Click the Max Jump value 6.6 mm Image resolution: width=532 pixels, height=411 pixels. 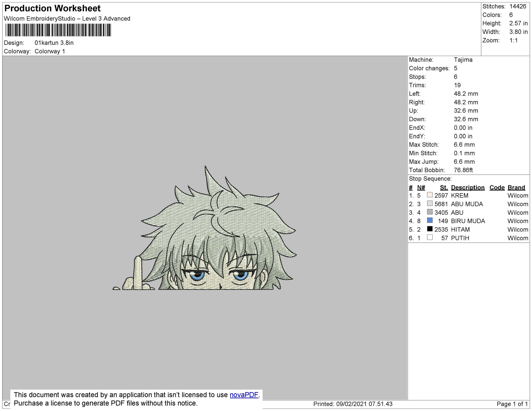464,162
